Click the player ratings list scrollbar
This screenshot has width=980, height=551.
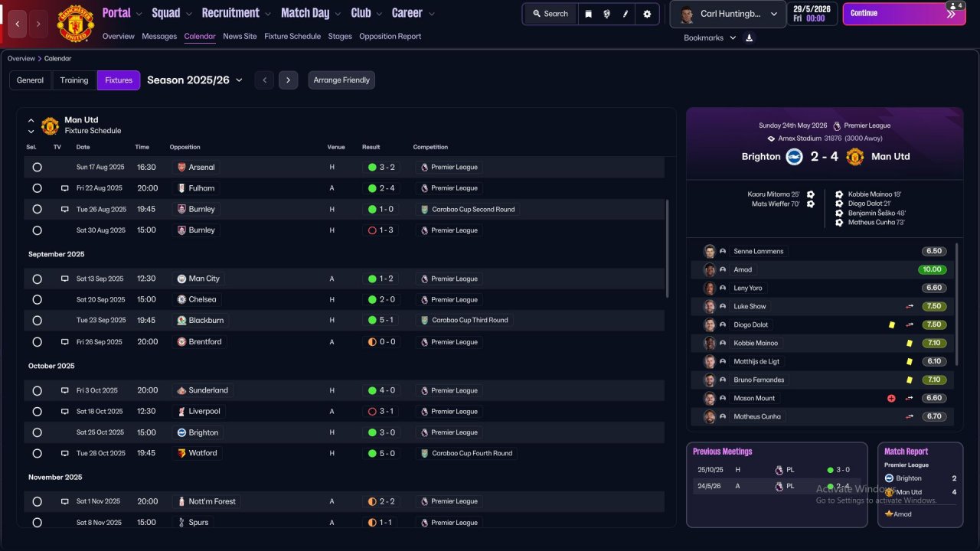pos(957,304)
